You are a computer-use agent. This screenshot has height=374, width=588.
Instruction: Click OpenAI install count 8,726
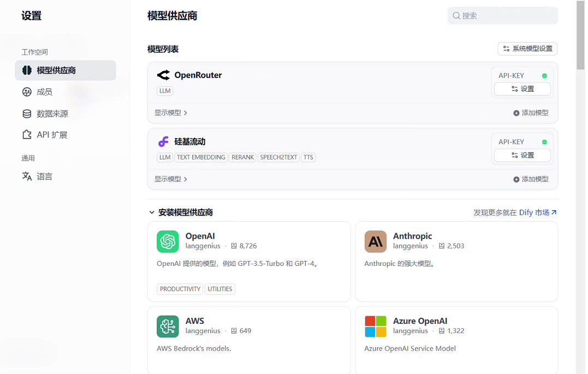click(244, 246)
